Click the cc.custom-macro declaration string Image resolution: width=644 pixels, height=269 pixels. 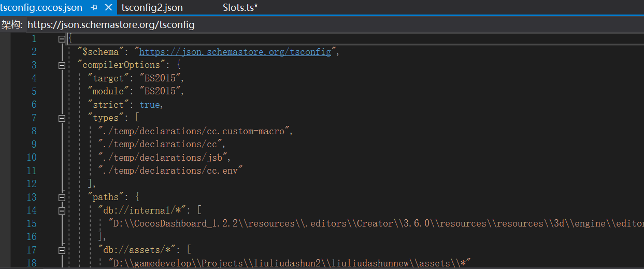[195, 131]
